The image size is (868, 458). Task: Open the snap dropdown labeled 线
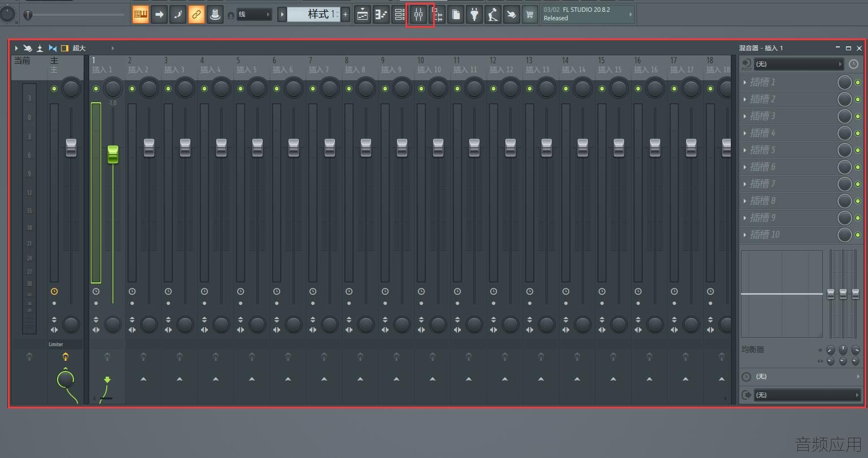[x=254, y=15]
